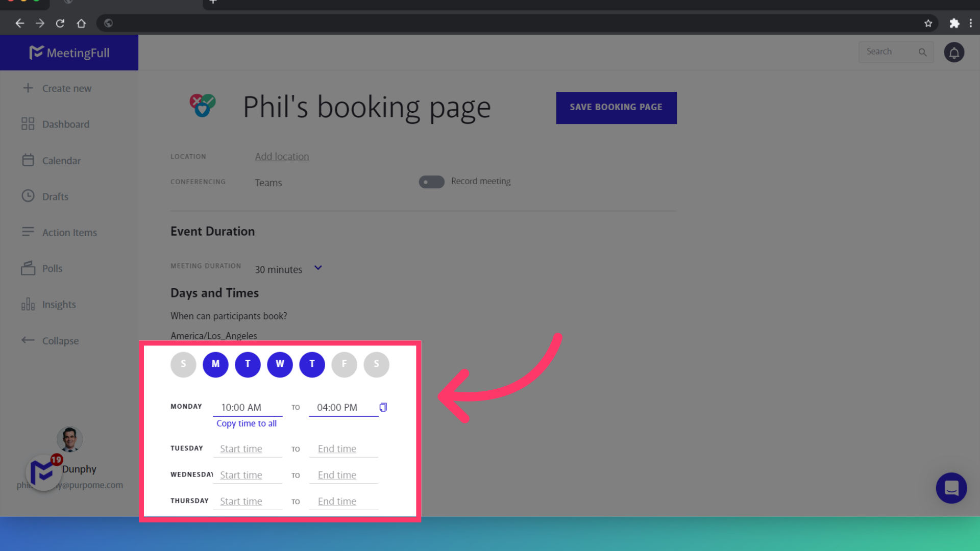Enable Sunday availability toggle
The height and width of the screenshot is (551, 980).
(183, 364)
